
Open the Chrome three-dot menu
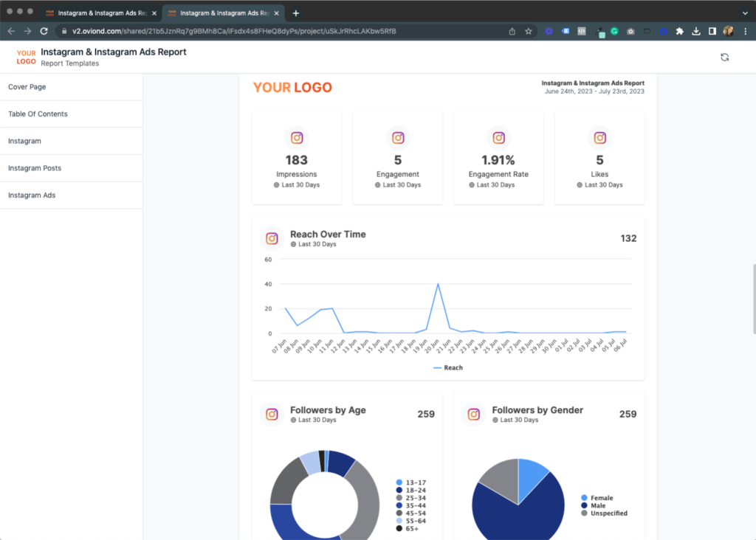746,31
